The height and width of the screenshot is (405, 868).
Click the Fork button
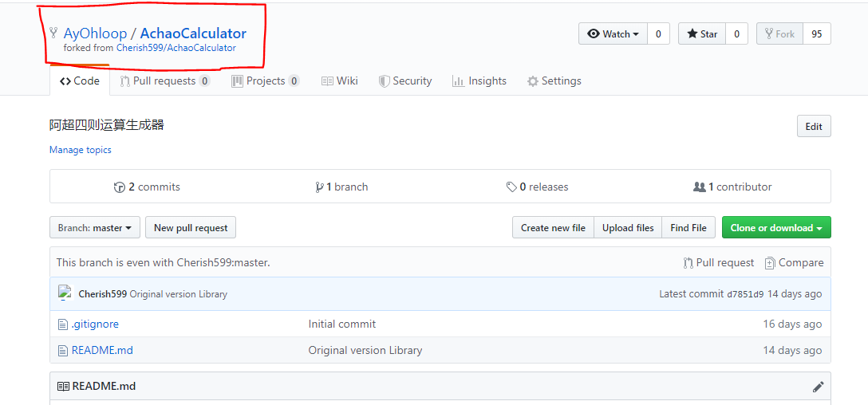tap(779, 33)
